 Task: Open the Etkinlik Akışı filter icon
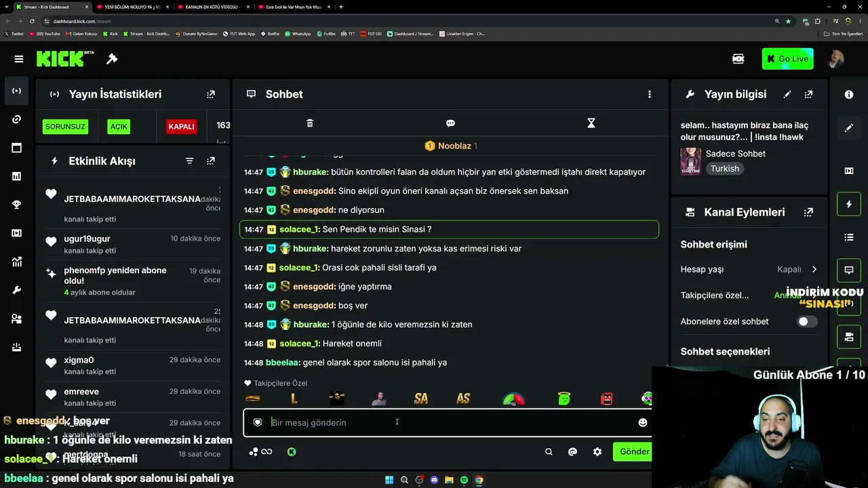tap(190, 161)
